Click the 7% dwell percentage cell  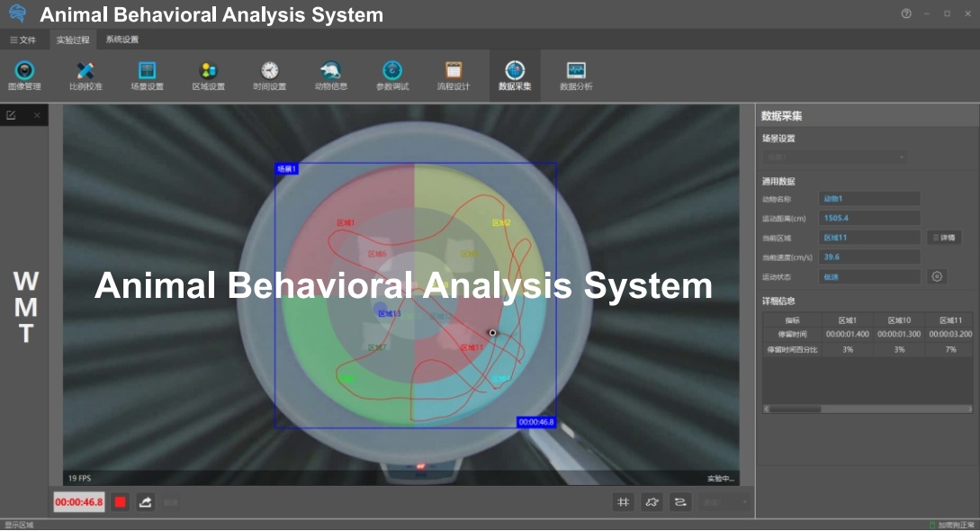coord(950,349)
